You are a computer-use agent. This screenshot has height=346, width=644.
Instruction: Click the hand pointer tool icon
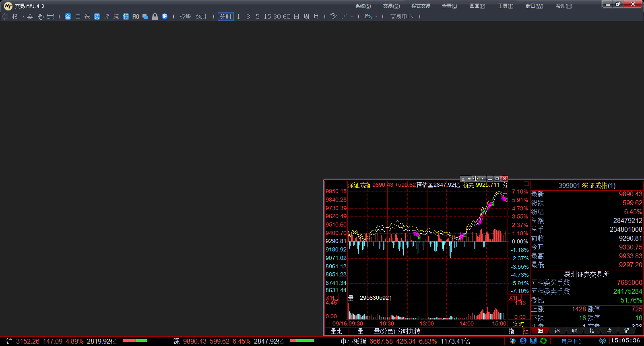pos(41,16)
